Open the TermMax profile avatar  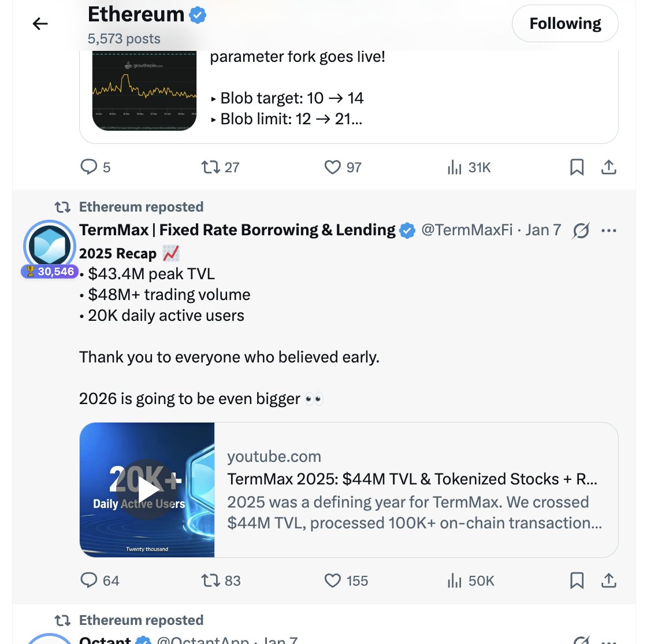tap(50, 246)
